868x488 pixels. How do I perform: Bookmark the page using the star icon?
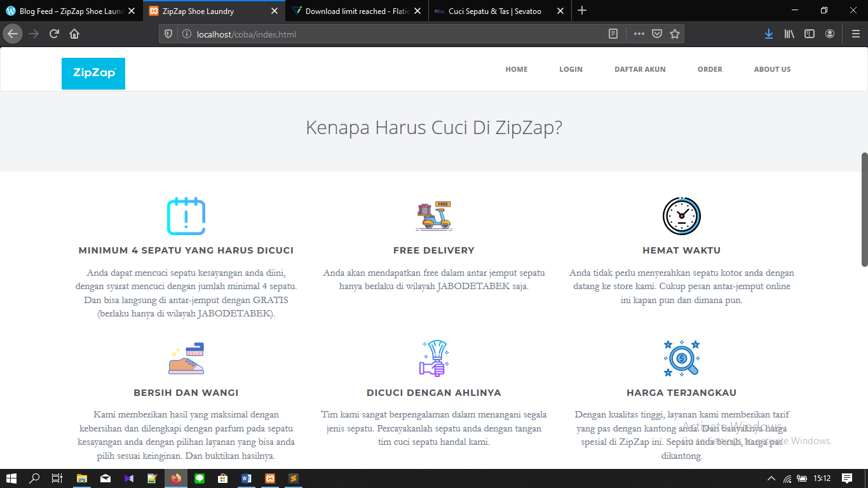coord(675,33)
